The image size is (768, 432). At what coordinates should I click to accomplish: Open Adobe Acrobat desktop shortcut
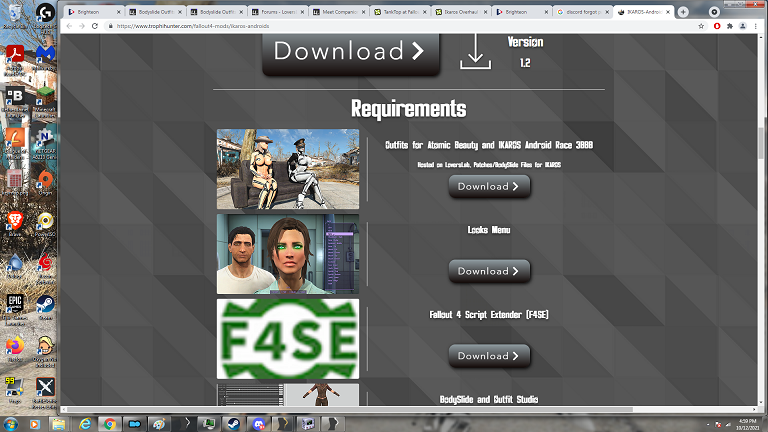(15, 56)
